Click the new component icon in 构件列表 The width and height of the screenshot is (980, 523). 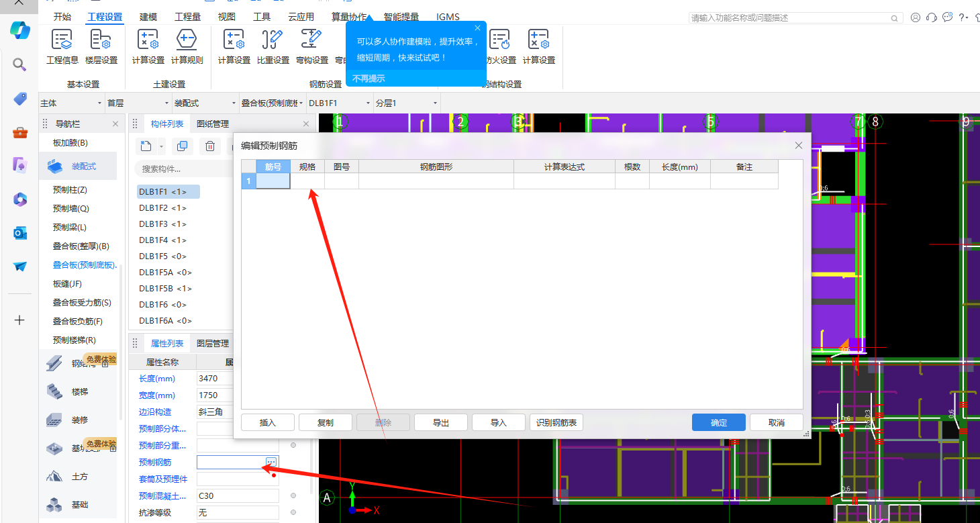(146, 146)
